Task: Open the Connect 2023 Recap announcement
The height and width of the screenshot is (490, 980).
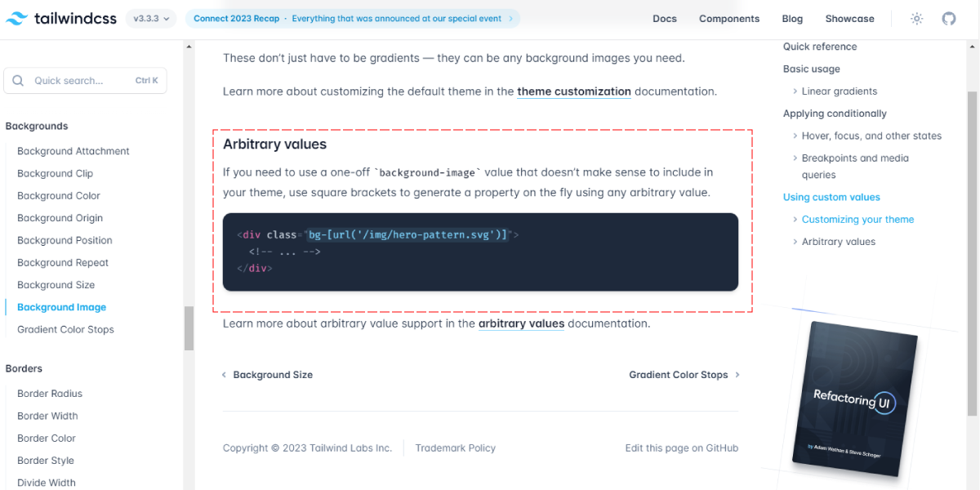Action: coord(353,19)
